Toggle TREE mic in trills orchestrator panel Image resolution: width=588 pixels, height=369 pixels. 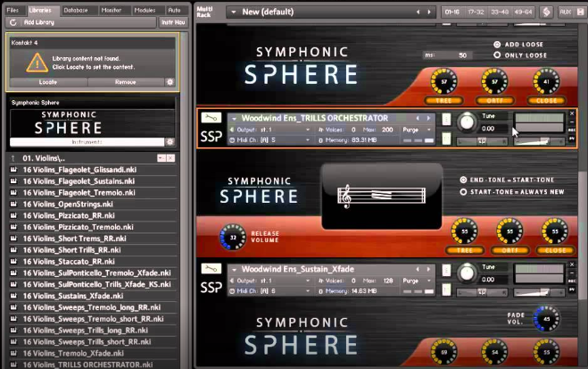click(x=465, y=250)
